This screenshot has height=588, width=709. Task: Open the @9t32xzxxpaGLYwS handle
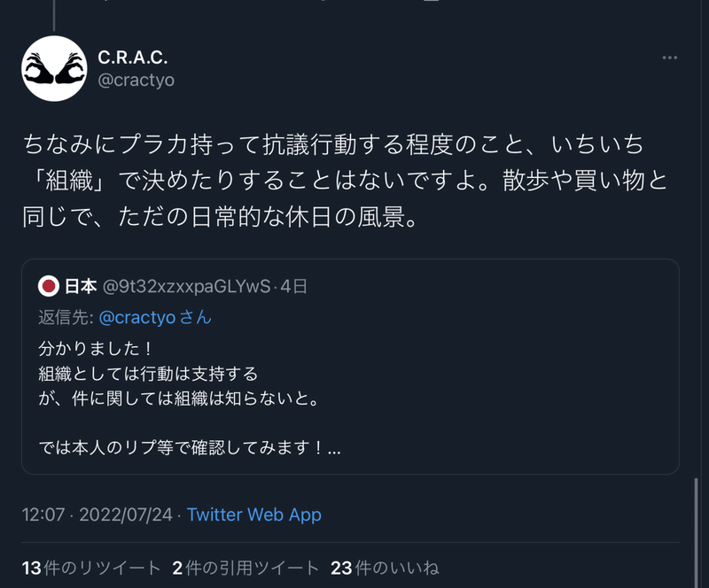click(x=187, y=287)
